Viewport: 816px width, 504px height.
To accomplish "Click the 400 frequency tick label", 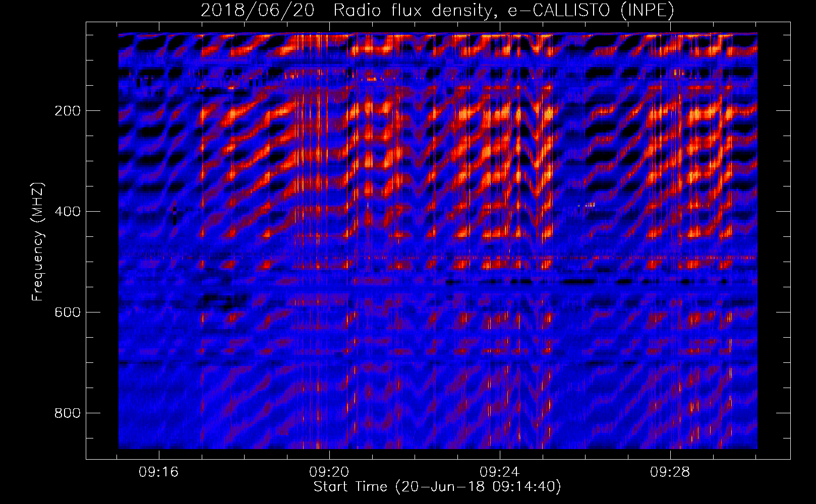I will click(x=68, y=212).
